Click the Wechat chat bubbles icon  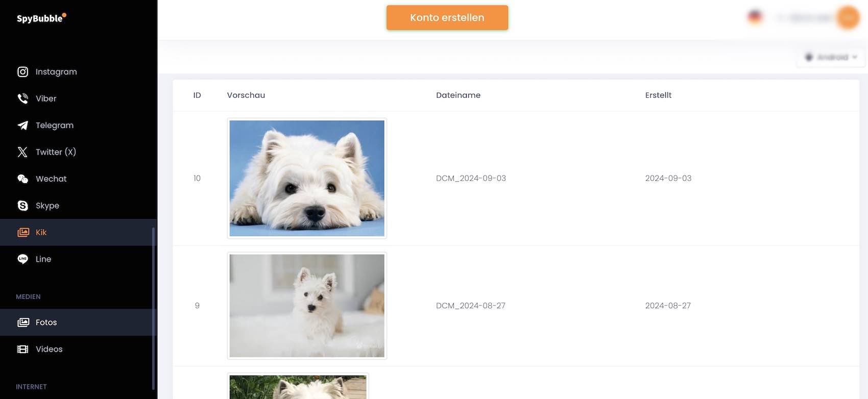23,179
